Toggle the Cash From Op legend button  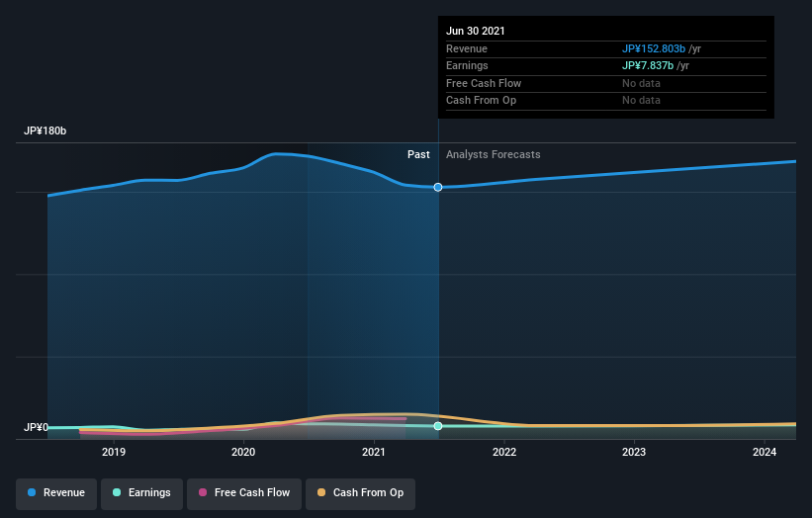(360, 493)
